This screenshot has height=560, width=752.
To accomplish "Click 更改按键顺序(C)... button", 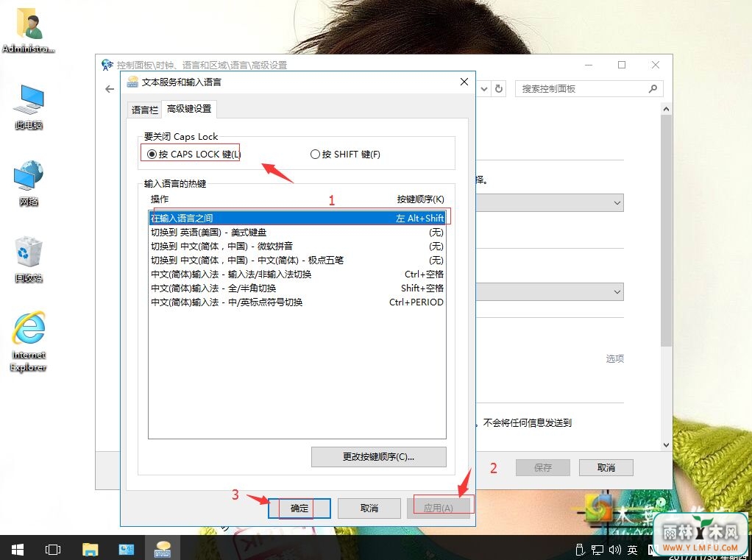I will (378, 457).
